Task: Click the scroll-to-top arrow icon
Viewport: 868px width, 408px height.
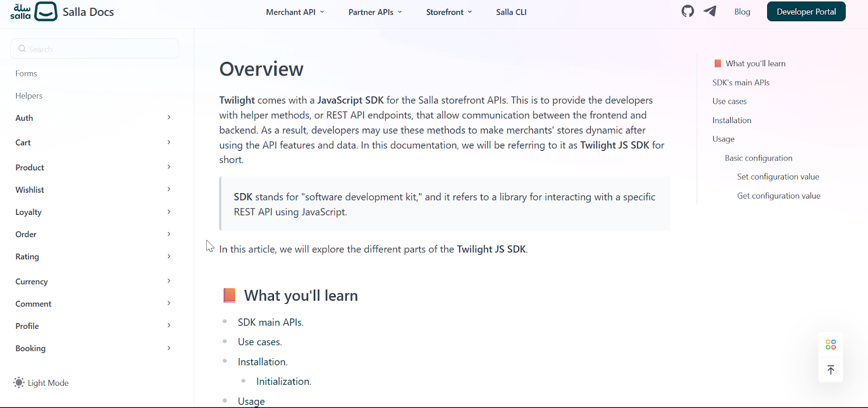Action: (x=831, y=370)
